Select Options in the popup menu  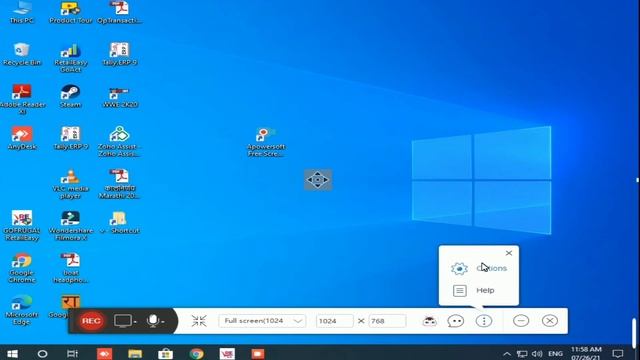[479, 268]
